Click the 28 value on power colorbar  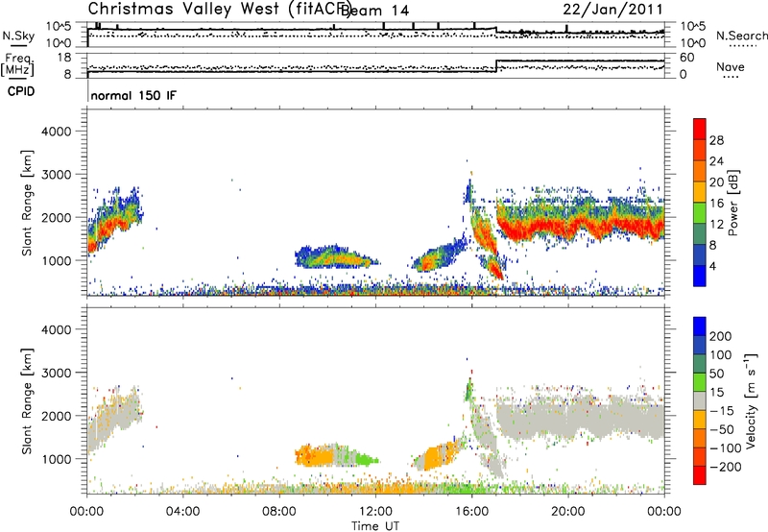[x=716, y=140]
